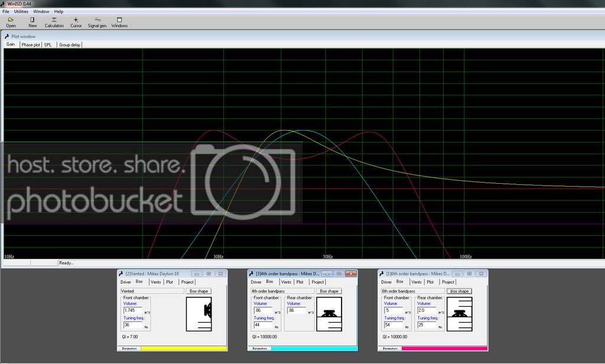Click 4th order front chamber Volume field

pos(263,310)
